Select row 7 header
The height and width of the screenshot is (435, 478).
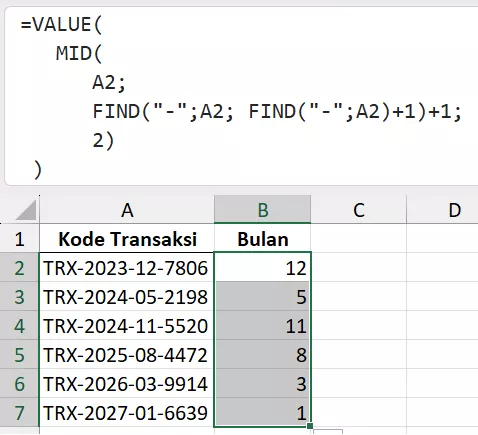(x=19, y=412)
